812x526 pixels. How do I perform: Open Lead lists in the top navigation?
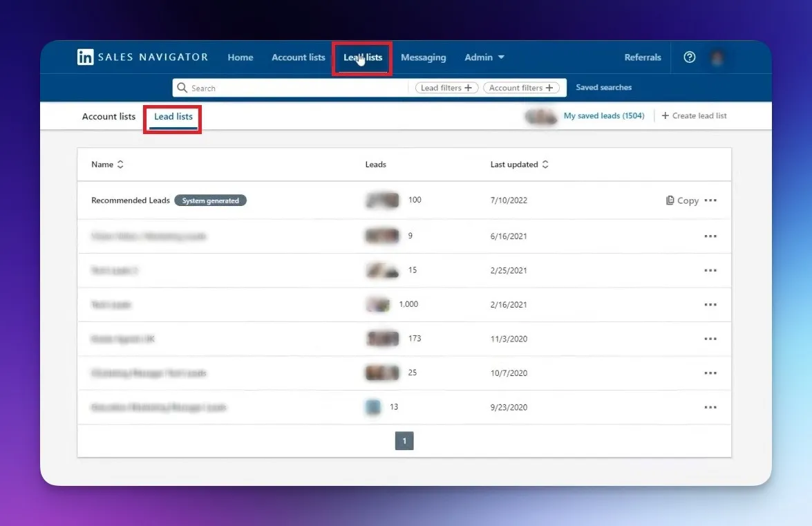(363, 57)
